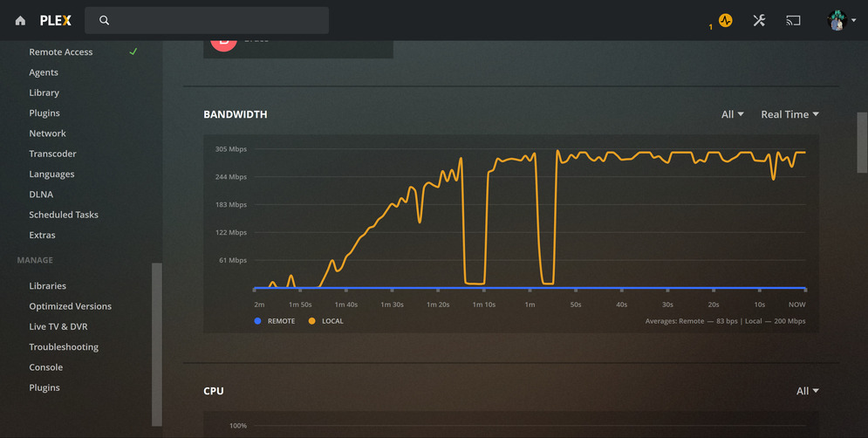Open settings wrench and screwdriver icon

click(x=759, y=20)
